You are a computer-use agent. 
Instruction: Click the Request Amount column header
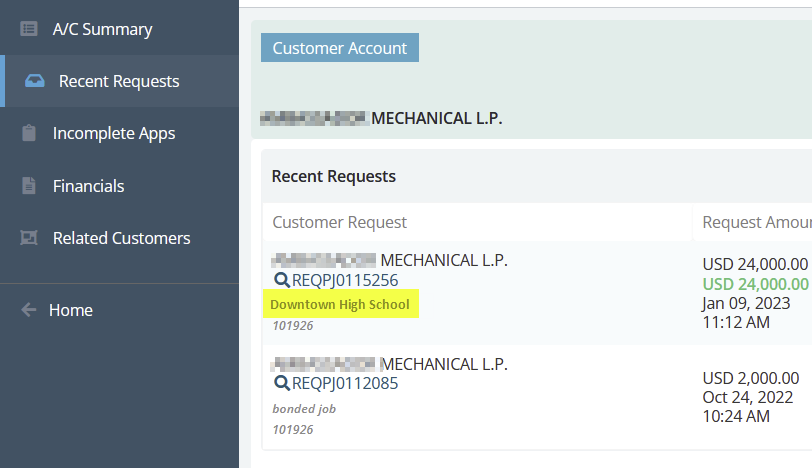click(757, 222)
